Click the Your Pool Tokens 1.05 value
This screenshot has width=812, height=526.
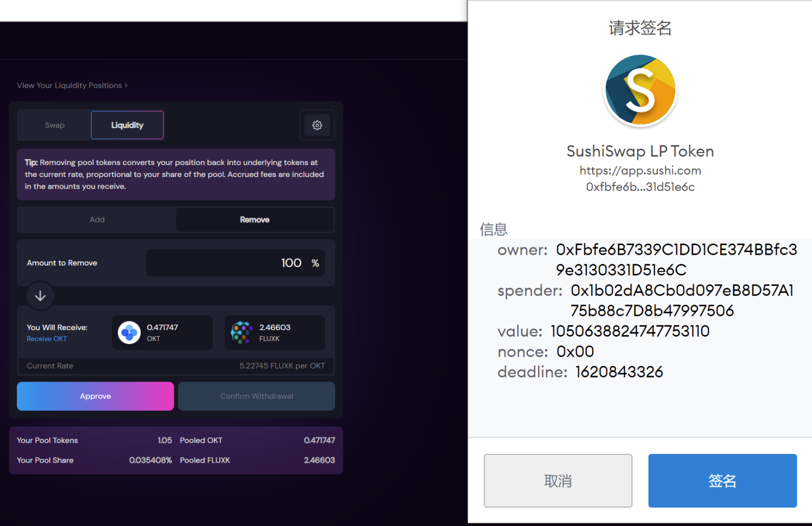coord(165,440)
